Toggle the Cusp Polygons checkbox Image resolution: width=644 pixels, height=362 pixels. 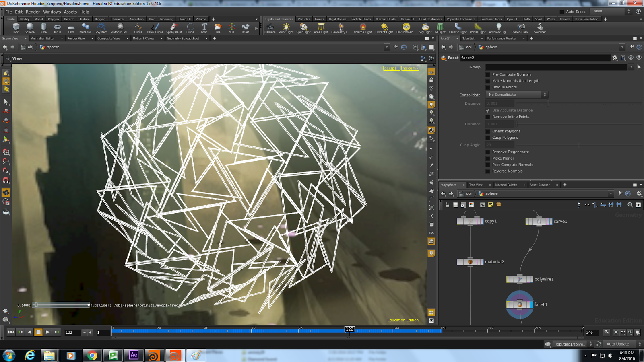(488, 137)
